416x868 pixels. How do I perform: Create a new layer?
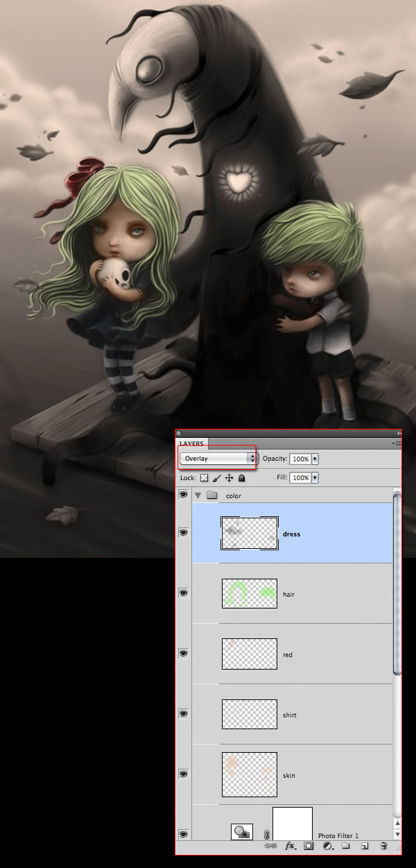(364, 846)
